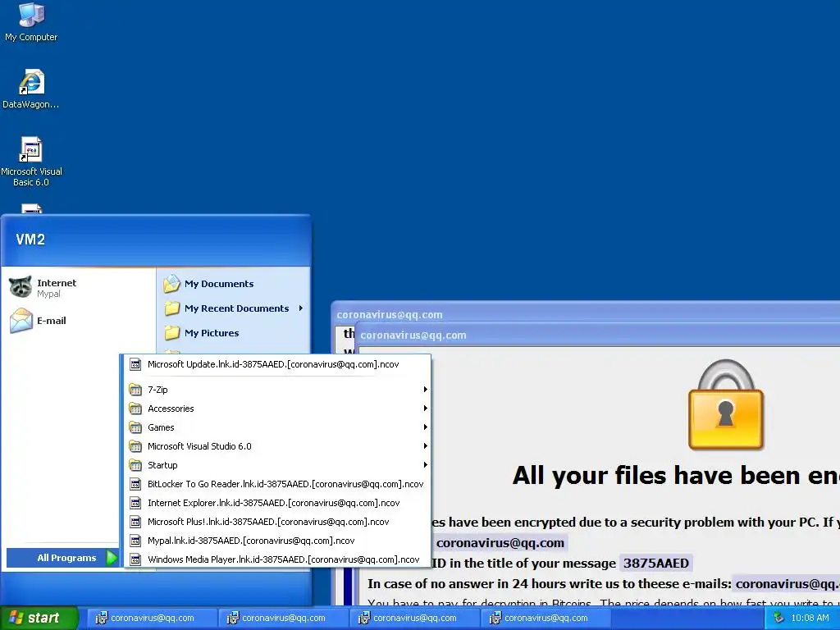Open the E-mail envelope icon in Start menu
840x630 pixels.
coord(21,321)
